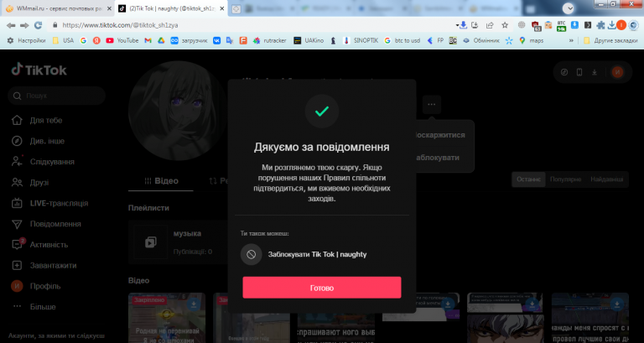Choose Поскаржитися in the profile menu
644x343 pixels.
tap(440, 135)
